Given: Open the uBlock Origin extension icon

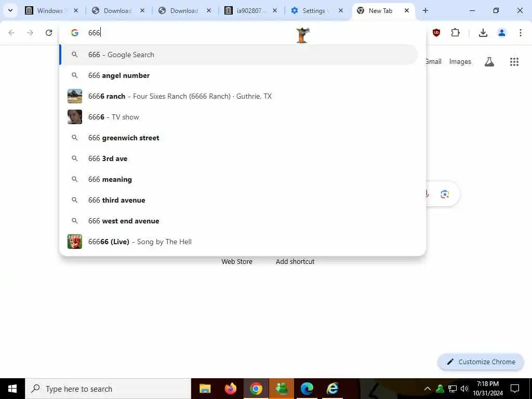Looking at the screenshot, I should (436, 33).
